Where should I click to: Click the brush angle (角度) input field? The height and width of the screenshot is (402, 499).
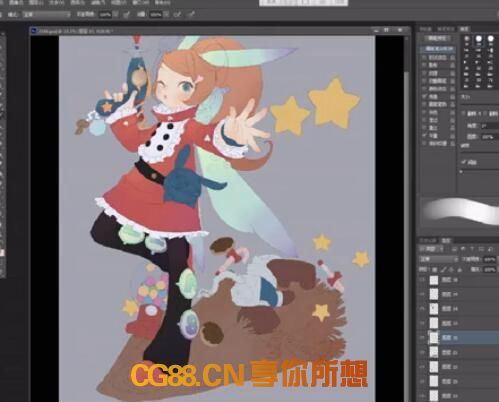(x=489, y=126)
